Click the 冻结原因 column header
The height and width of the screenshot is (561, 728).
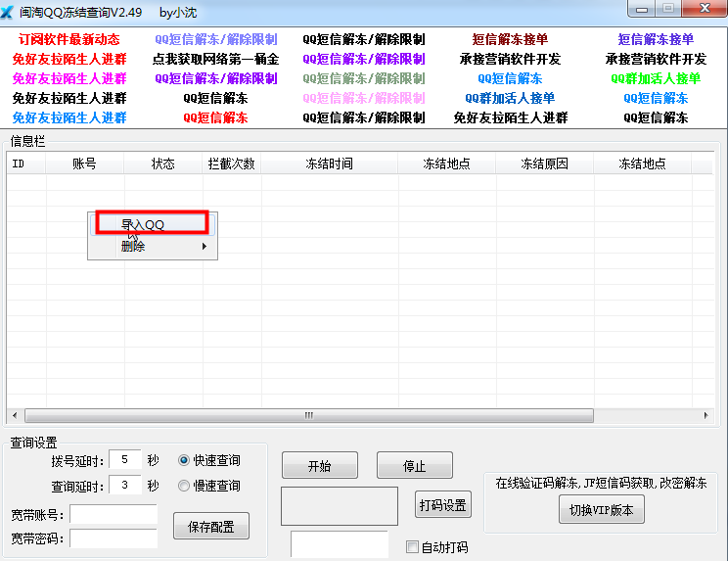coord(544,164)
